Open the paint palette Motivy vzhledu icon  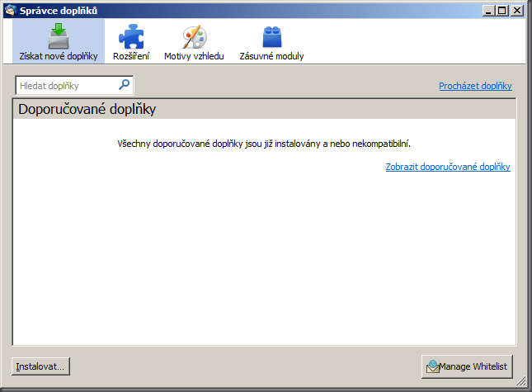click(x=195, y=36)
